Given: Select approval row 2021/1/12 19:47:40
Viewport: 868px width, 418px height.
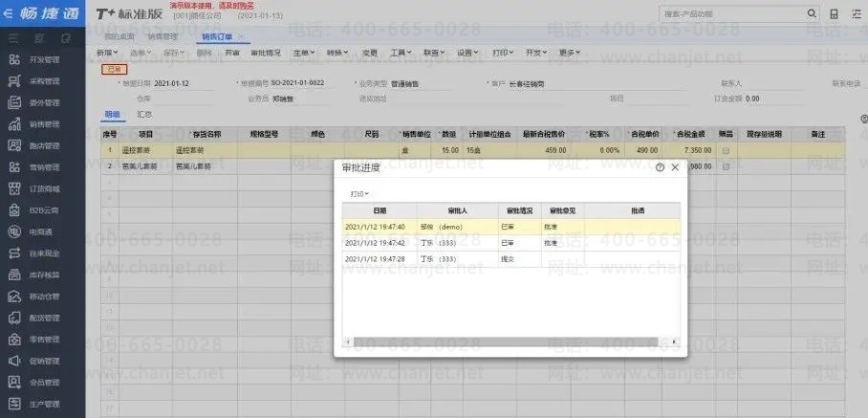Looking at the screenshot, I should click(x=510, y=227).
